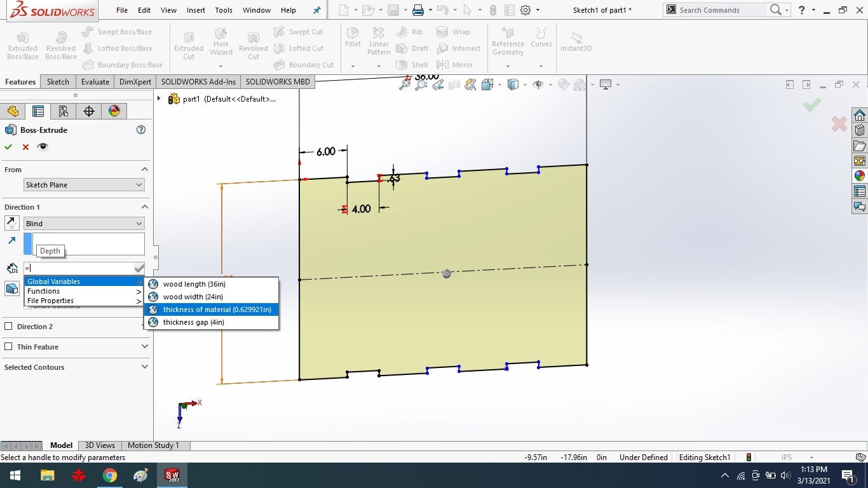This screenshot has height=488, width=868.
Task: Open the DimXpertManager panel icon
Action: pos(89,111)
